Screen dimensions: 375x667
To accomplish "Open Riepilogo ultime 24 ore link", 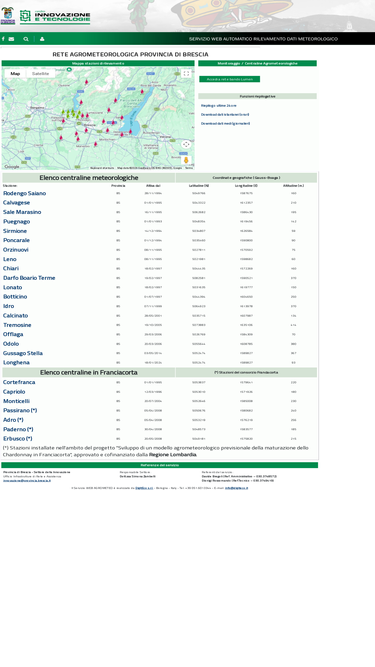I will tap(219, 105).
